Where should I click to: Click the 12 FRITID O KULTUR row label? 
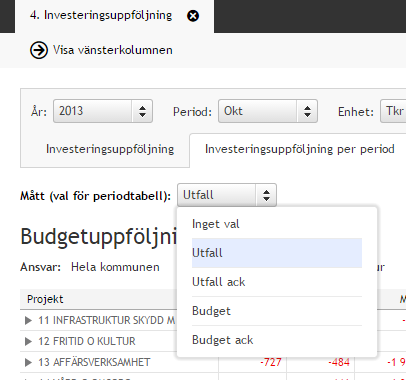(87, 341)
